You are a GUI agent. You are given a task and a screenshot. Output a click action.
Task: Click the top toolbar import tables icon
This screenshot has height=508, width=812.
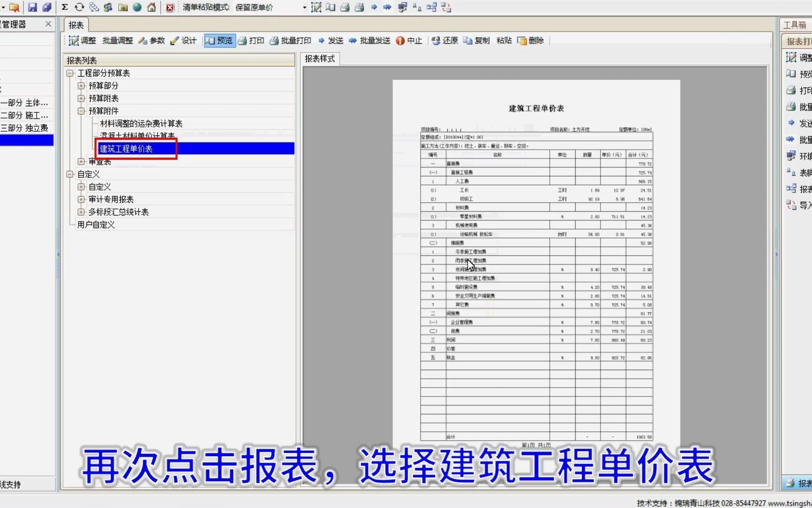coord(446,7)
